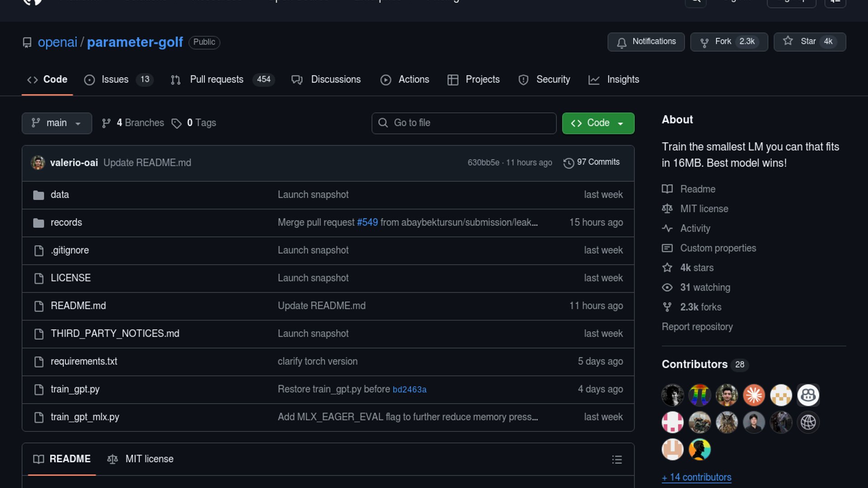Click the commit history clock icon
This screenshot has height=488, width=868.
(568, 163)
